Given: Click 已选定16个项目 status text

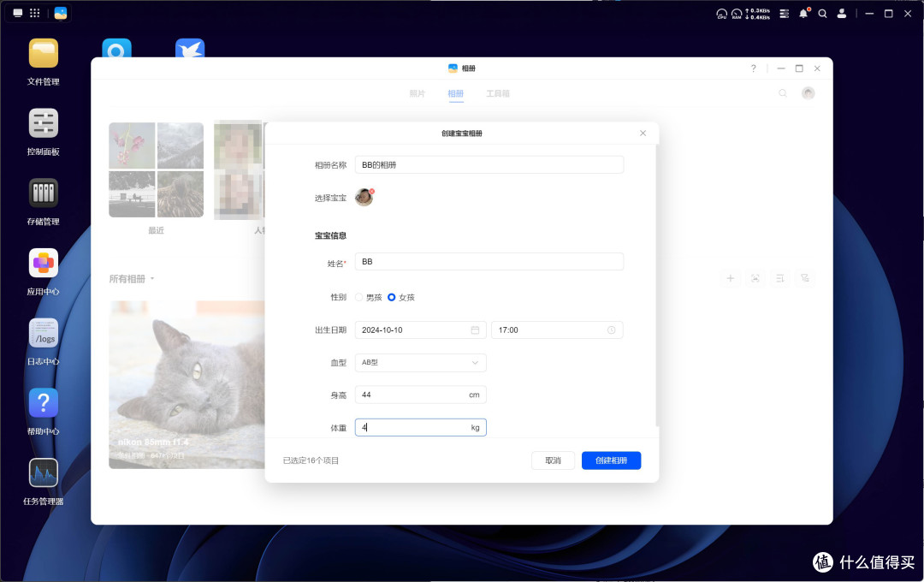Looking at the screenshot, I should (311, 460).
